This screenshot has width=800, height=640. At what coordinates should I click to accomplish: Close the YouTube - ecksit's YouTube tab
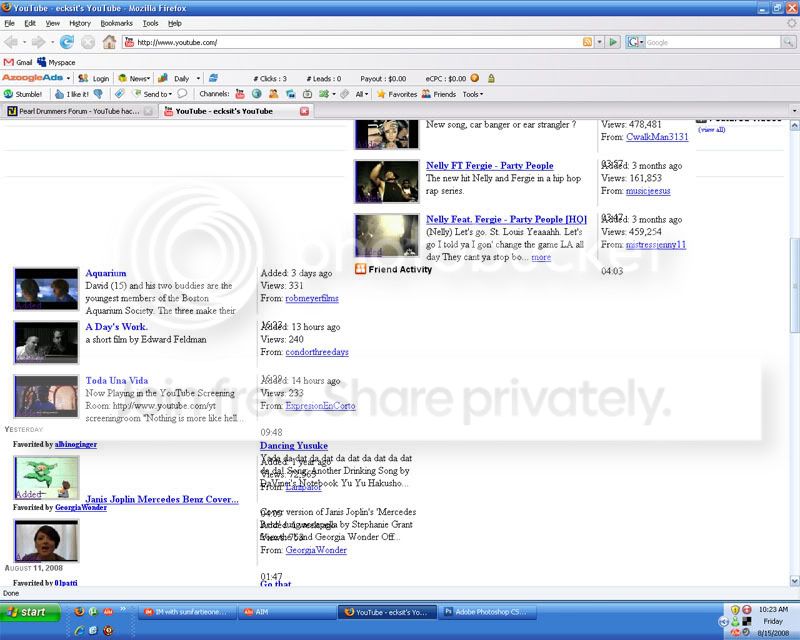[304, 111]
